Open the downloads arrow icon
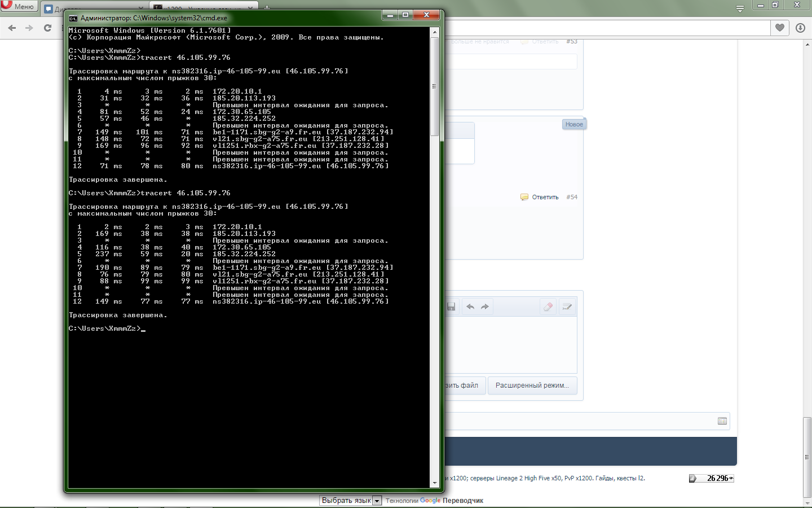The height and width of the screenshot is (508, 812). pyautogui.click(x=800, y=28)
